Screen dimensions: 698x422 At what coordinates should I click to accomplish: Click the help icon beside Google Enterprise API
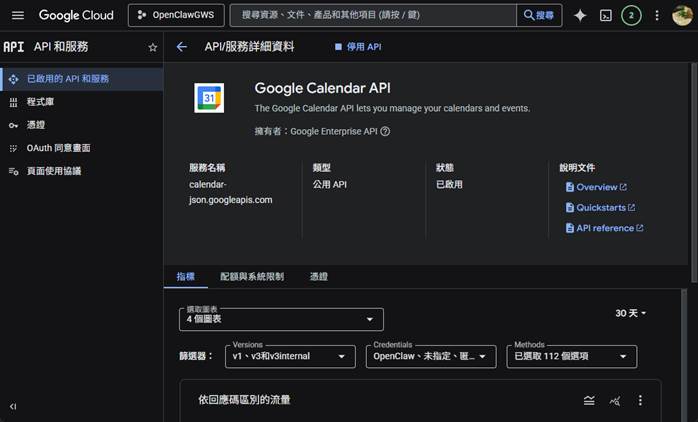pos(385,131)
